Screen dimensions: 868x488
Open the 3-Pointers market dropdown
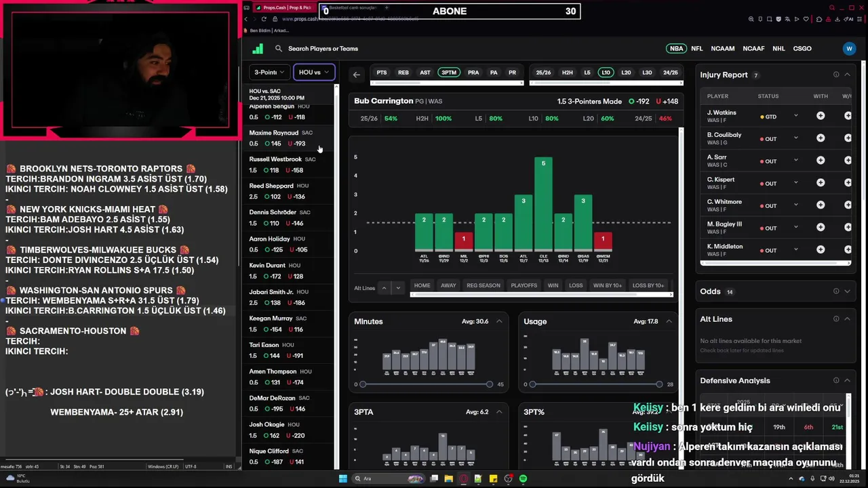coord(270,72)
